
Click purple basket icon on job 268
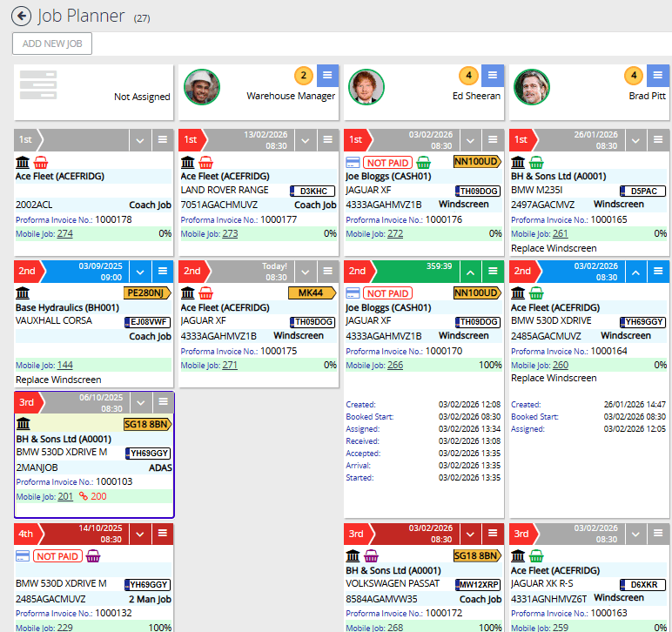(371, 556)
